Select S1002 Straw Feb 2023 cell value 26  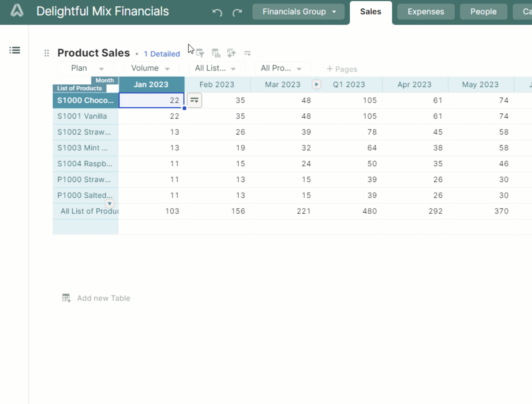(217, 132)
